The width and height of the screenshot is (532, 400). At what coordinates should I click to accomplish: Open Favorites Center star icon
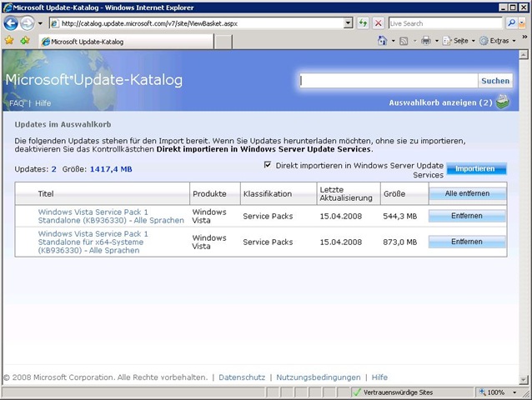[9, 40]
